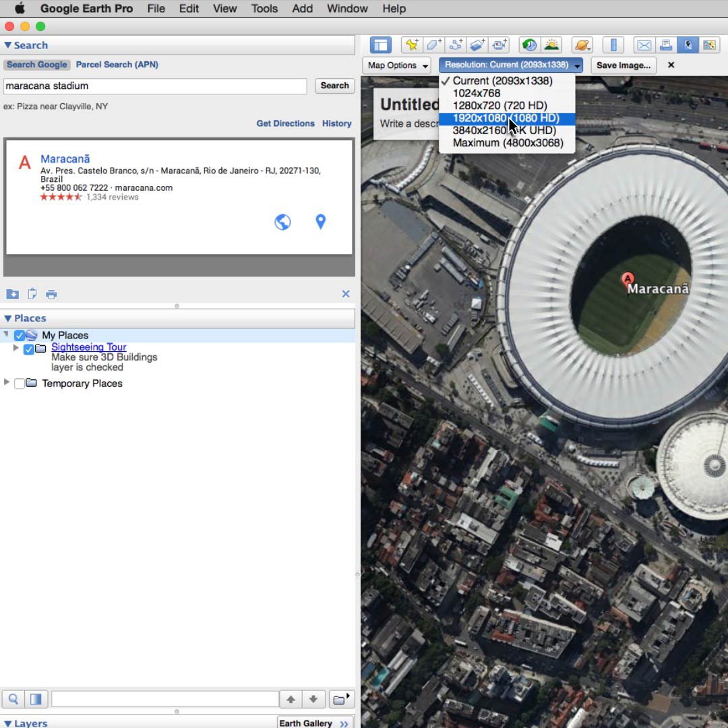Screen dimensions: 728x728
Task: Switch planets with the Saturn icon
Action: (x=582, y=45)
